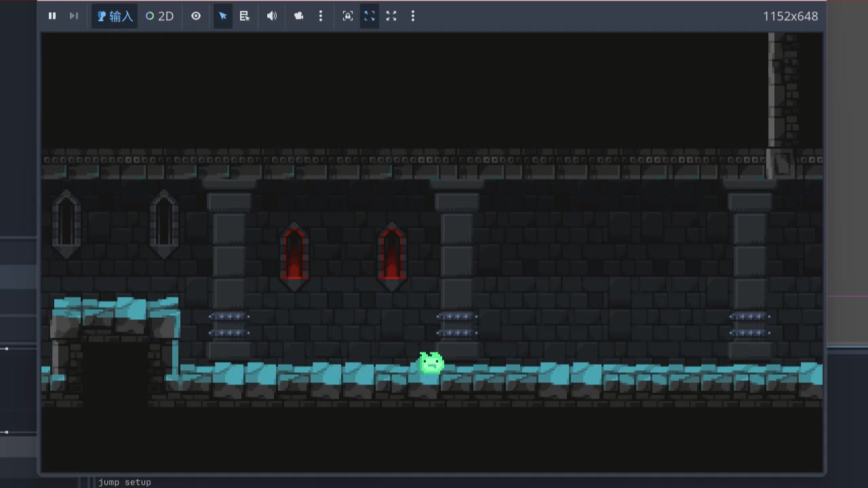Open camera override options three-dot menu
The image size is (868, 488).
pyautogui.click(x=321, y=16)
